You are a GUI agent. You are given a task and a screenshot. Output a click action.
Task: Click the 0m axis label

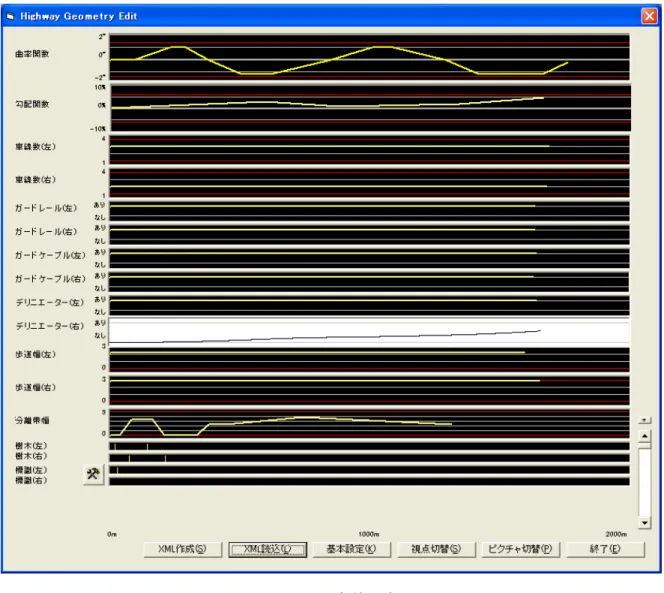pyautogui.click(x=112, y=534)
